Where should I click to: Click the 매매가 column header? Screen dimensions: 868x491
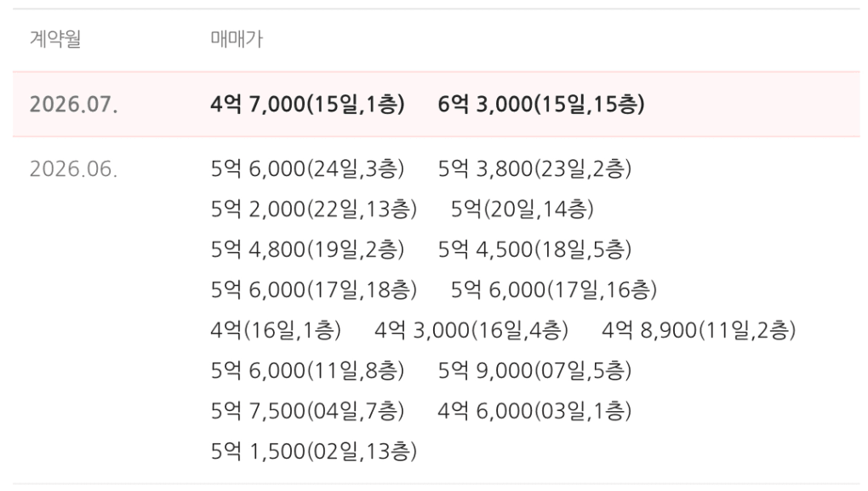tap(237, 39)
